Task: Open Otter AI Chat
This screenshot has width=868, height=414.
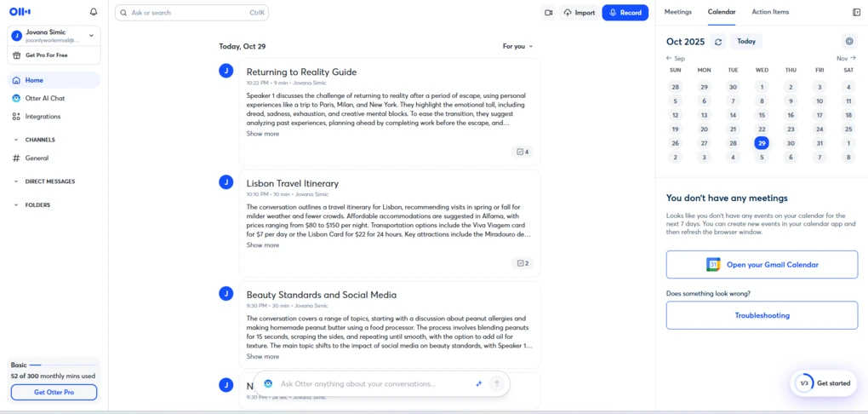Action: tap(44, 98)
